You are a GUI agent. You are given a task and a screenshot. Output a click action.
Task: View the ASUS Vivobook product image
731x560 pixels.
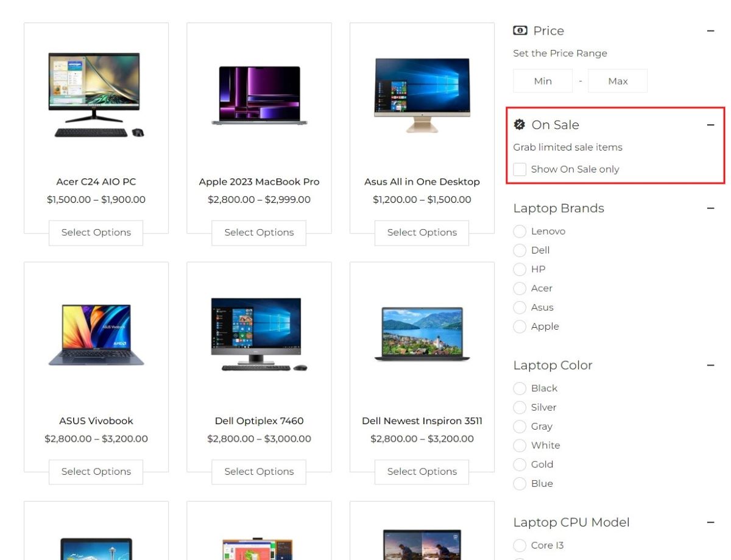point(96,335)
